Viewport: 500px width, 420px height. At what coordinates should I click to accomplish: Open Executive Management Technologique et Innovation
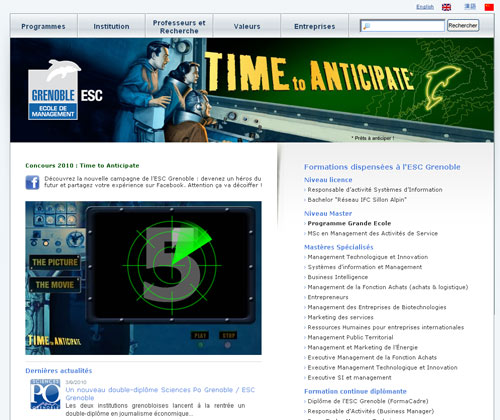click(x=382, y=367)
